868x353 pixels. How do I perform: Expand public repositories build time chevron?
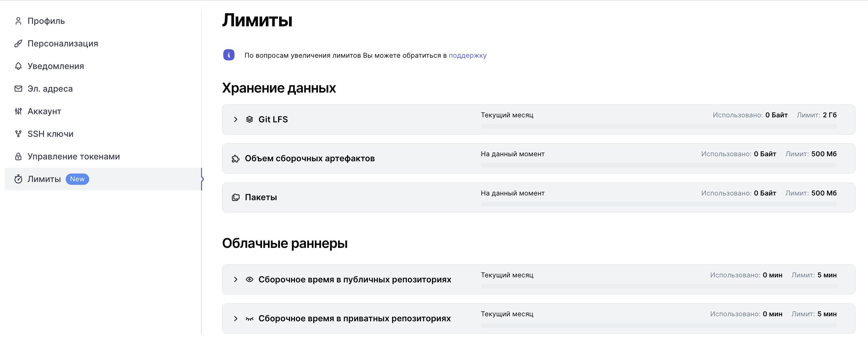pyautogui.click(x=236, y=280)
